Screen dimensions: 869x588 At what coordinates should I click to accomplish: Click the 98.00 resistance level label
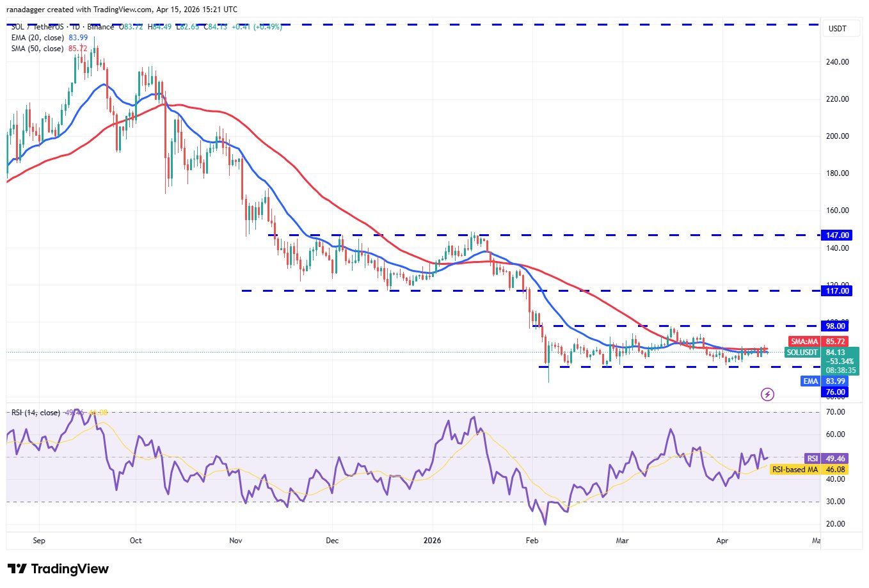point(837,326)
